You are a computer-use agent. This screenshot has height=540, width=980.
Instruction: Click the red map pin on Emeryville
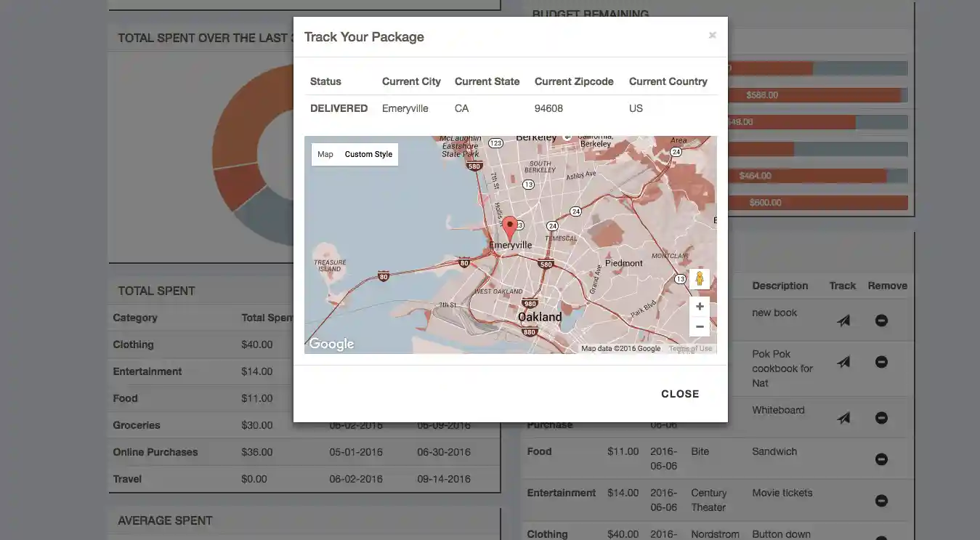click(510, 227)
